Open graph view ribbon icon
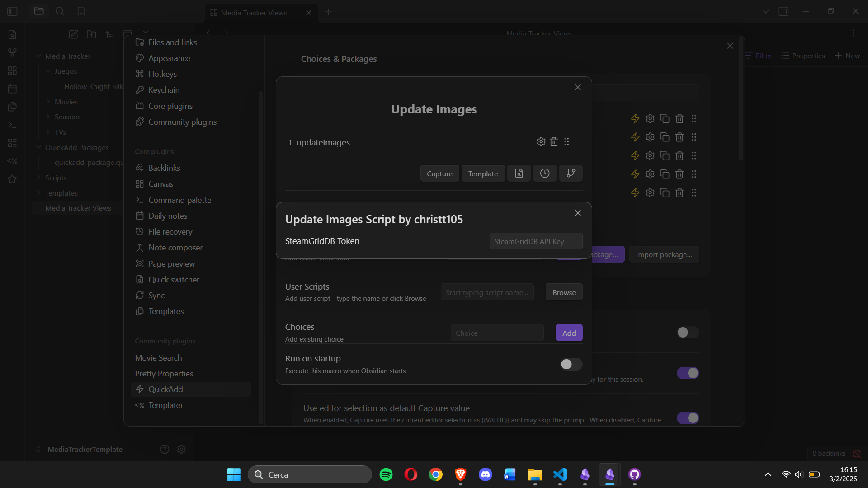This screenshot has width=868, height=488. pos(13,52)
